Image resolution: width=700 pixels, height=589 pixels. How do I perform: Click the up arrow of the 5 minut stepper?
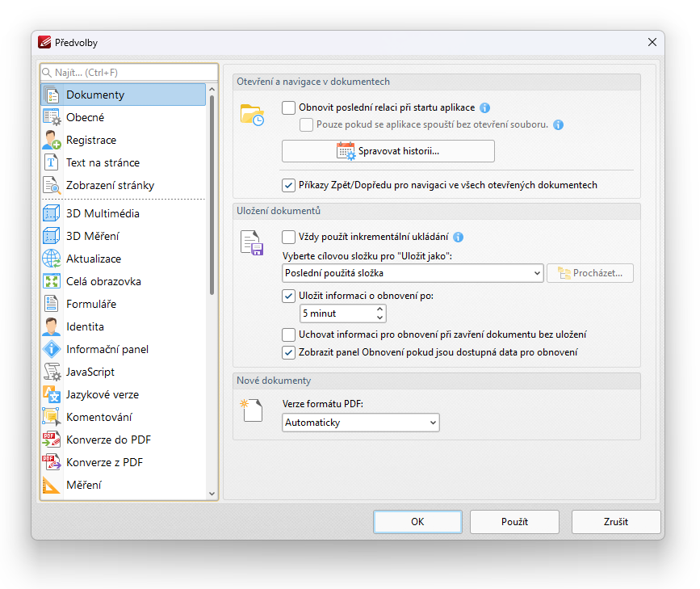click(380, 309)
